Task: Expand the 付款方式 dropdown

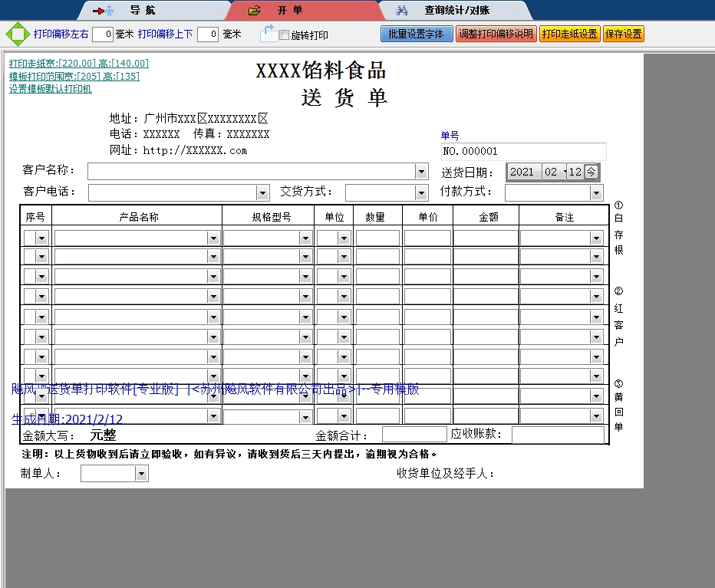Action: tap(596, 192)
